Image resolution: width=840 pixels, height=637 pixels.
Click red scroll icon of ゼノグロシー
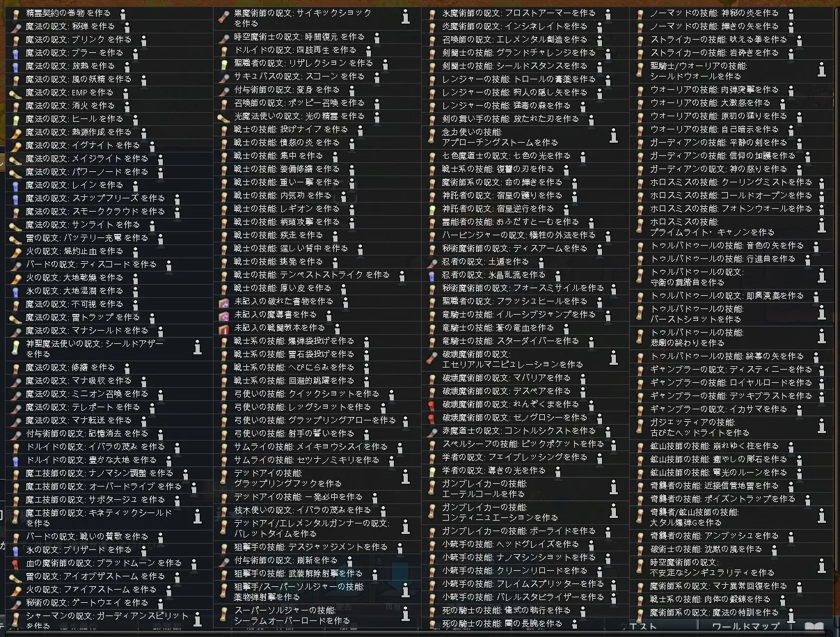click(431, 418)
